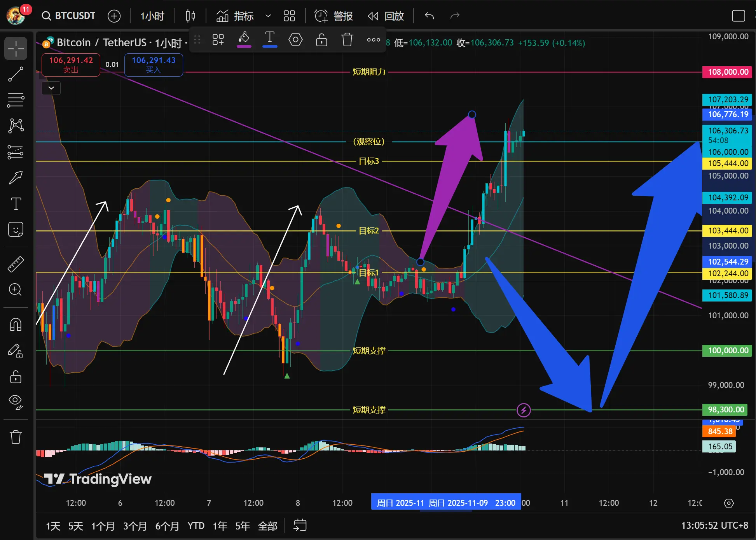This screenshot has height=540, width=756.
Task: Expand the indicators favorites dropdown arrow
Action: tap(268, 16)
